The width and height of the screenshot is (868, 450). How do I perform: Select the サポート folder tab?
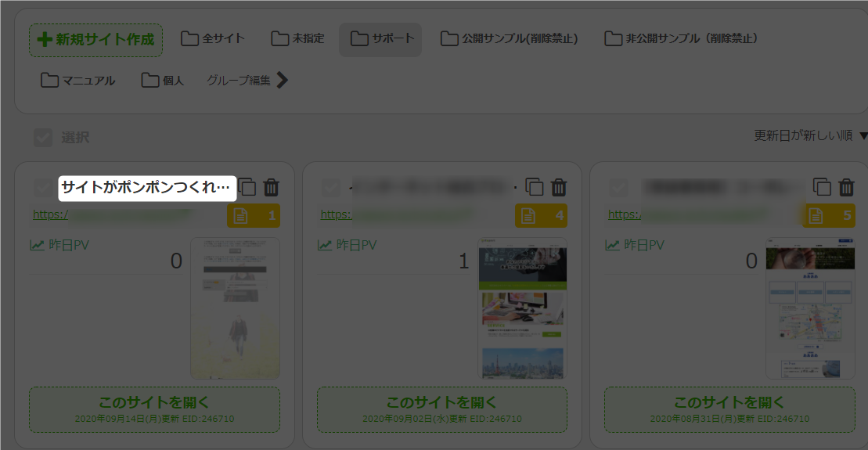click(380, 39)
